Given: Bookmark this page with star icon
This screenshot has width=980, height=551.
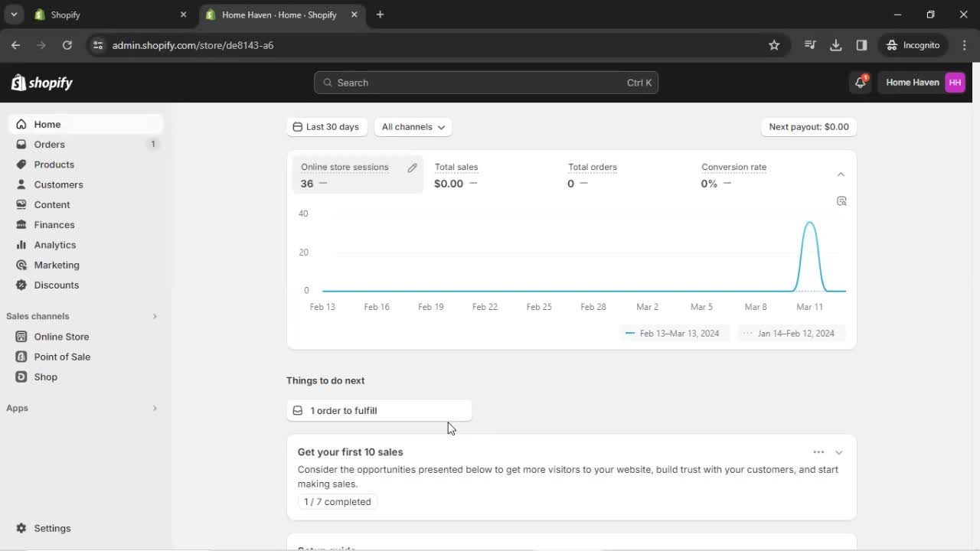Looking at the screenshot, I should (x=774, y=45).
